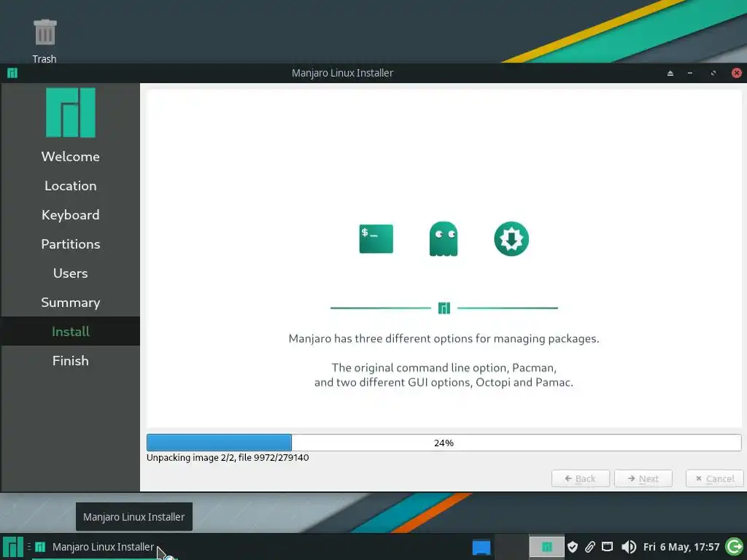Image resolution: width=747 pixels, height=560 pixels.
Task: Select the Summary step in sidebar
Action: tap(71, 303)
